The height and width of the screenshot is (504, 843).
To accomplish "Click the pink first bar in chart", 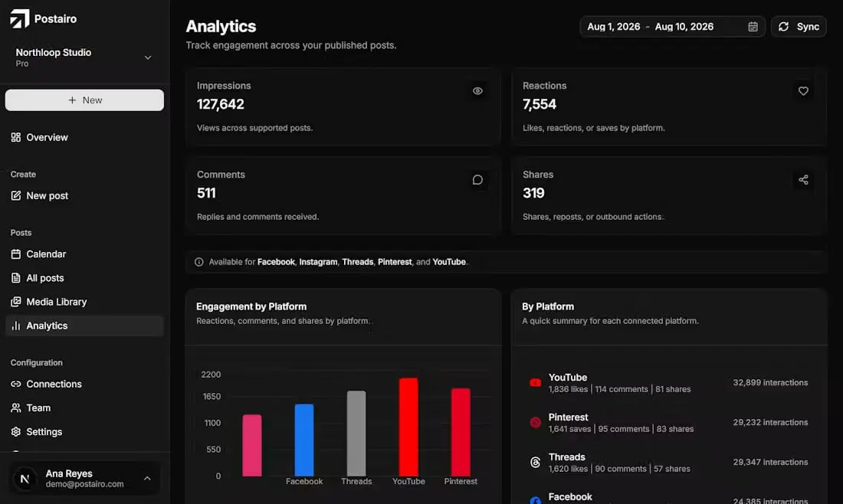I will click(252, 446).
